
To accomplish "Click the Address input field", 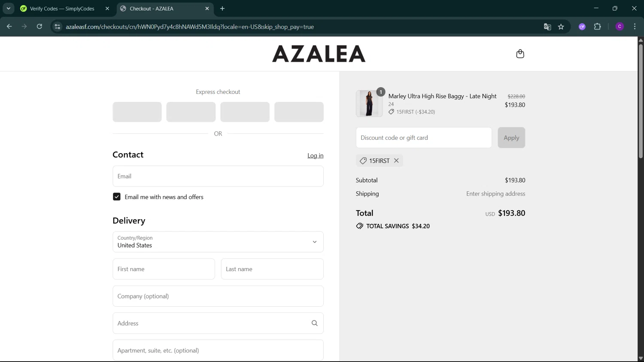I will coord(218,323).
